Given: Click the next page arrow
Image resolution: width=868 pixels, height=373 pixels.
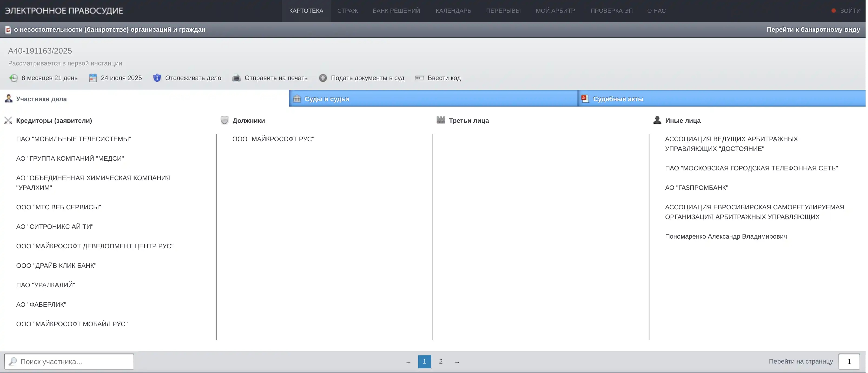Looking at the screenshot, I should pyautogui.click(x=457, y=362).
